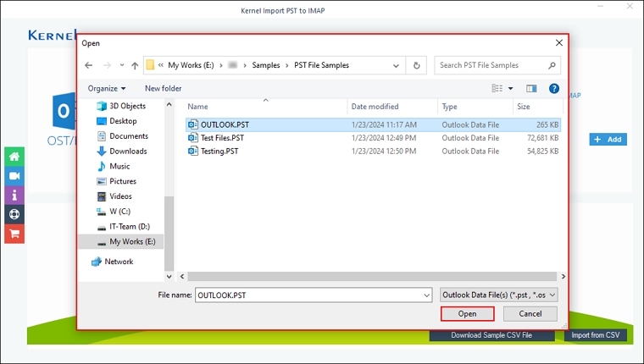644x364 pixels.
Task: Click Download Sample CSV File button
Action: click(491, 335)
